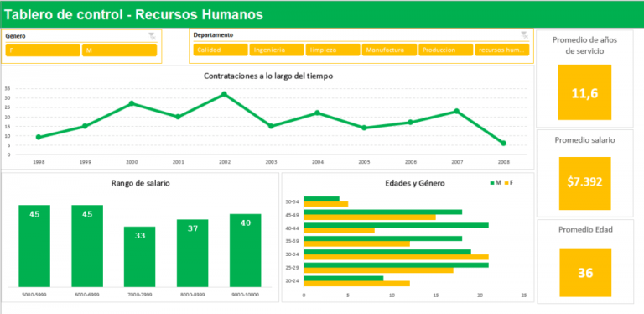Select the F gender slicer button

(x=43, y=50)
